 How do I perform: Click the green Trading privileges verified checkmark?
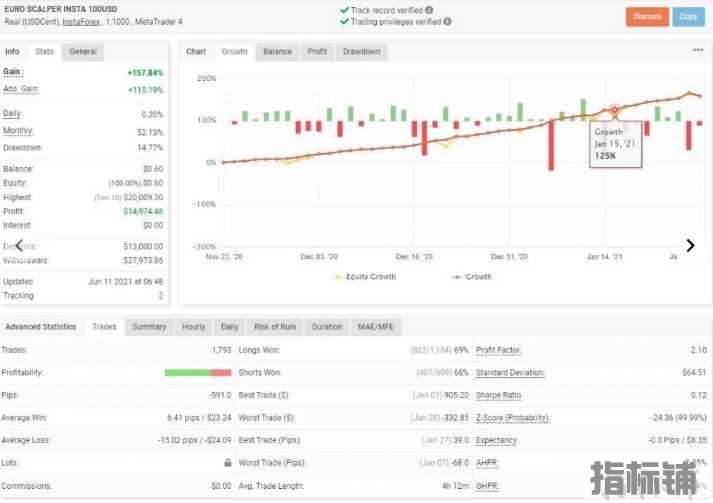pos(344,21)
